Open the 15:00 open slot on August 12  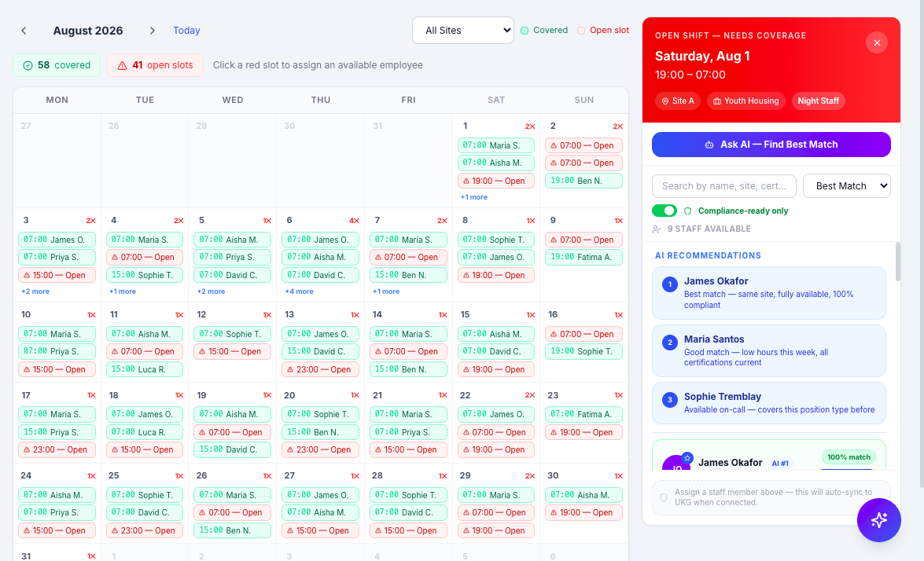point(232,351)
